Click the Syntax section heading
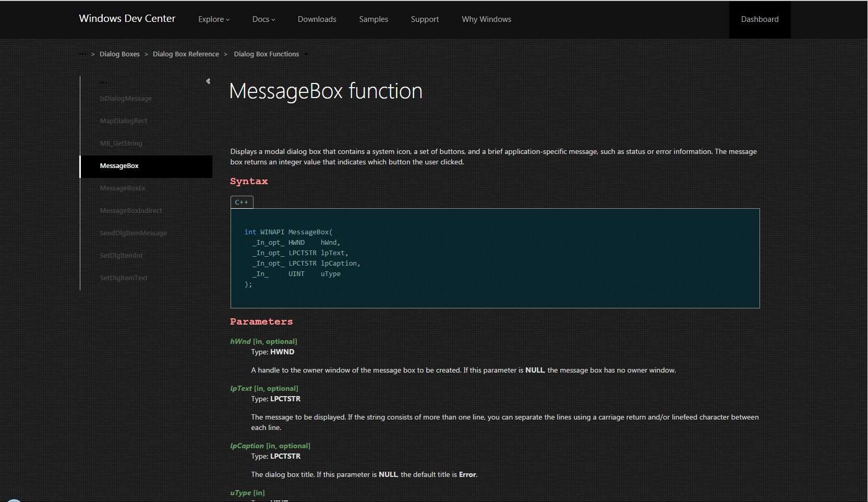This screenshot has width=868, height=502. pos(249,181)
